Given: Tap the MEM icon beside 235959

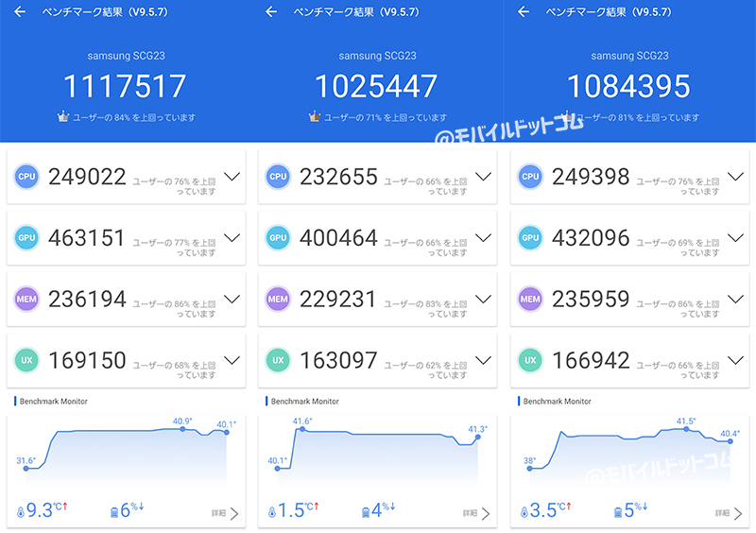Looking at the screenshot, I should pos(530,299).
